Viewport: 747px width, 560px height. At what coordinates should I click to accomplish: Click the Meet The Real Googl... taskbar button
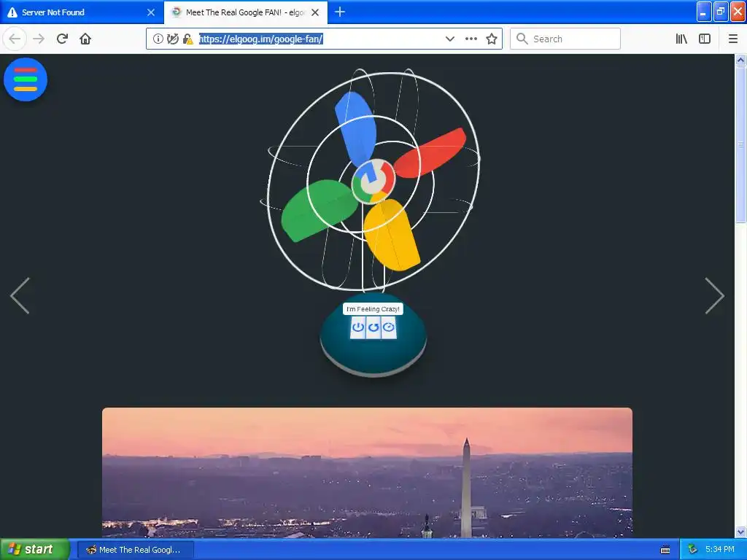point(136,550)
